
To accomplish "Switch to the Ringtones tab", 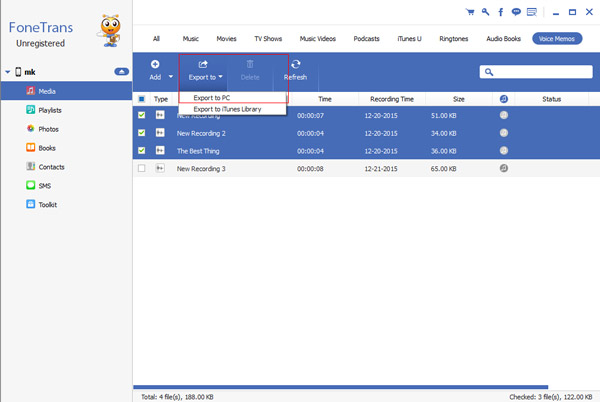I will (453, 39).
